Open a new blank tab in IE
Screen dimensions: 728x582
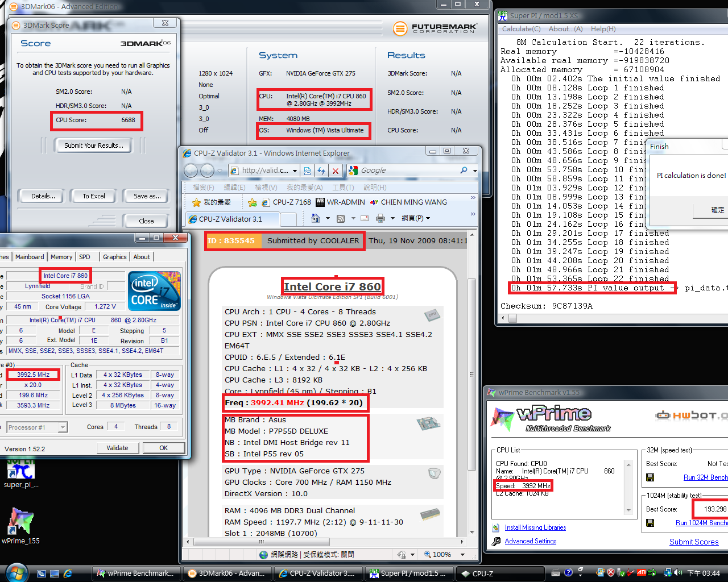(x=288, y=219)
